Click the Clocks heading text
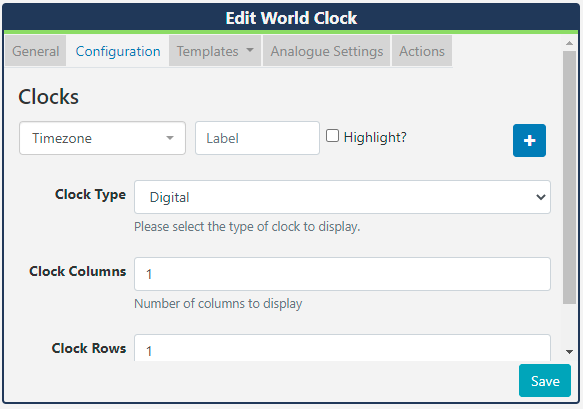583x409 pixels. (48, 97)
